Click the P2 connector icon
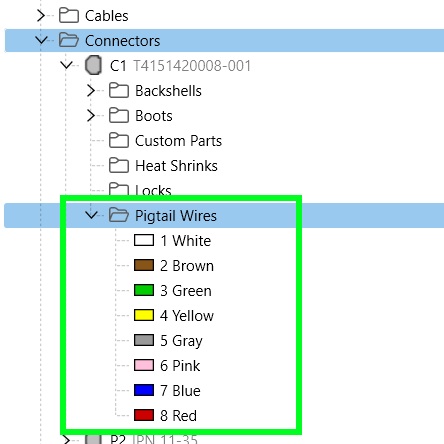The image size is (444, 444). (x=93, y=439)
